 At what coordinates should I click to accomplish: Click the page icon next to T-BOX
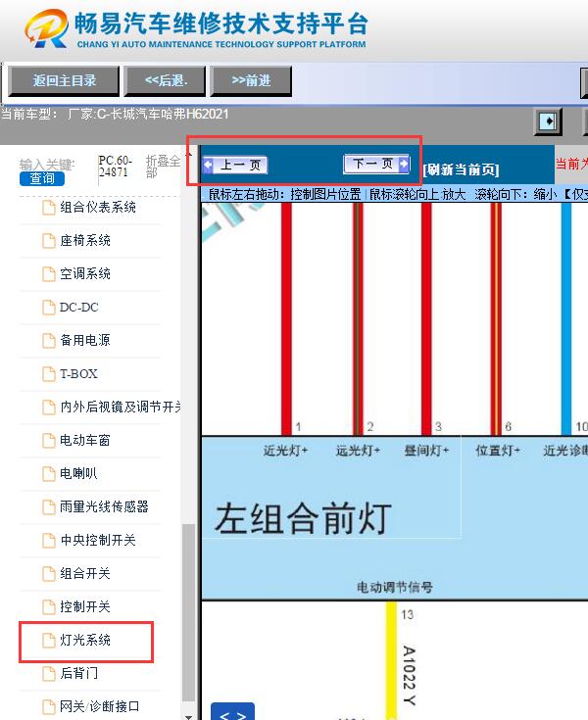(x=49, y=374)
